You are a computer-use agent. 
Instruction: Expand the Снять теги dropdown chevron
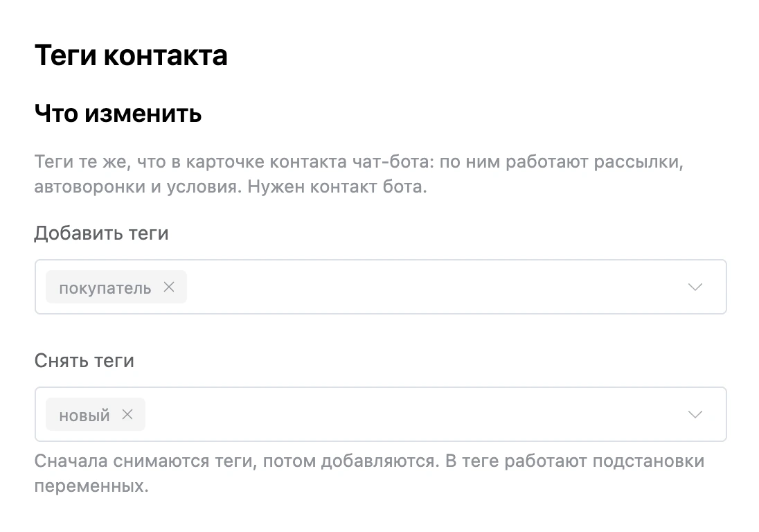point(695,414)
